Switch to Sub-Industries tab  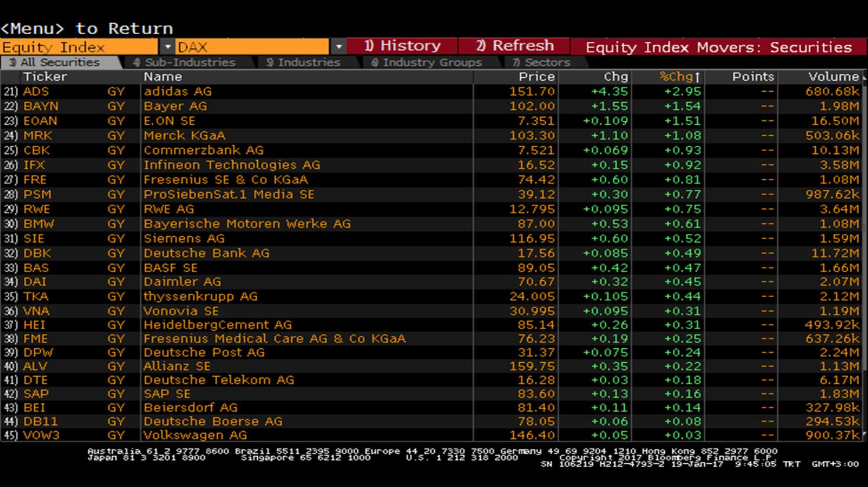(184, 62)
